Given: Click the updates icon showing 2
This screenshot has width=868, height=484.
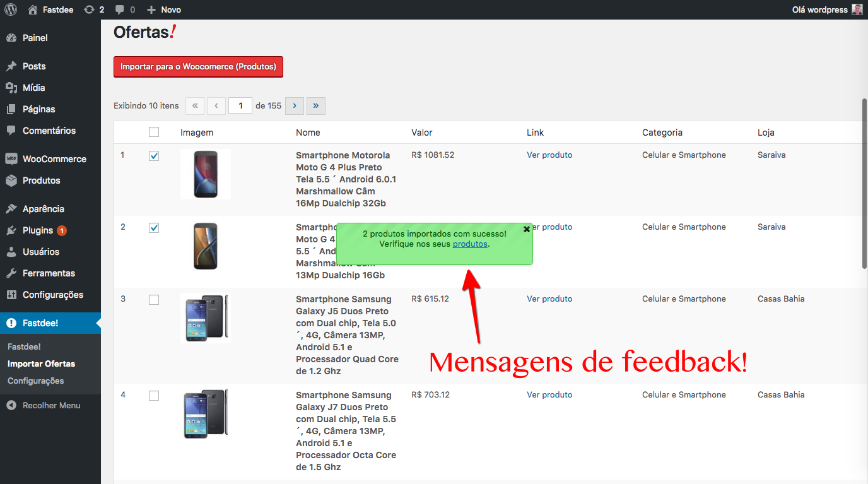Looking at the screenshot, I should pyautogui.click(x=94, y=9).
